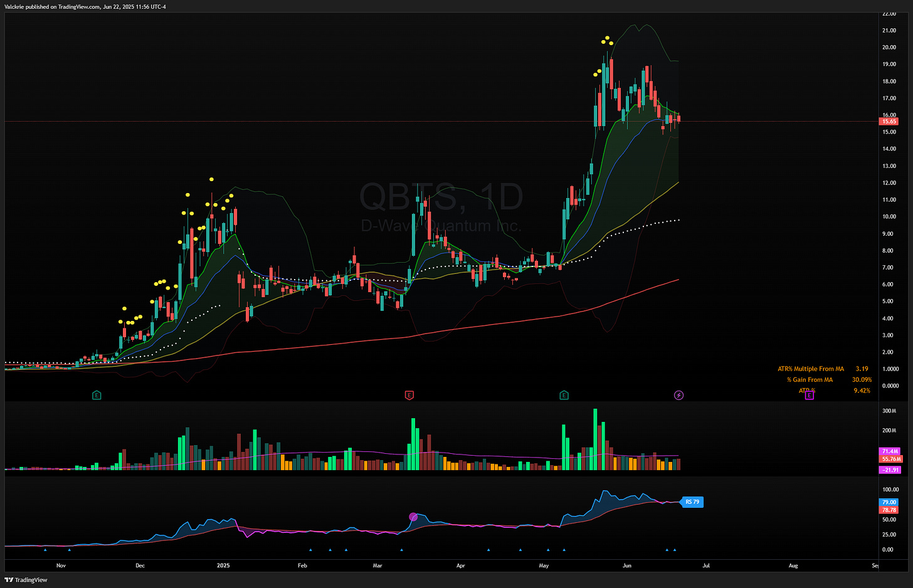Click the 3.19 ATR multiple value

pos(862,369)
